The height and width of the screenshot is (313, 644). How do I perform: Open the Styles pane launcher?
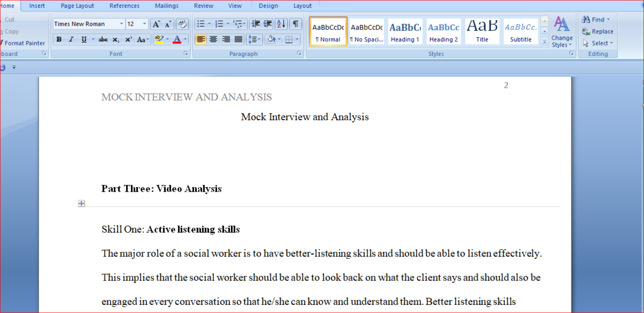pyautogui.click(x=571, y=54)
